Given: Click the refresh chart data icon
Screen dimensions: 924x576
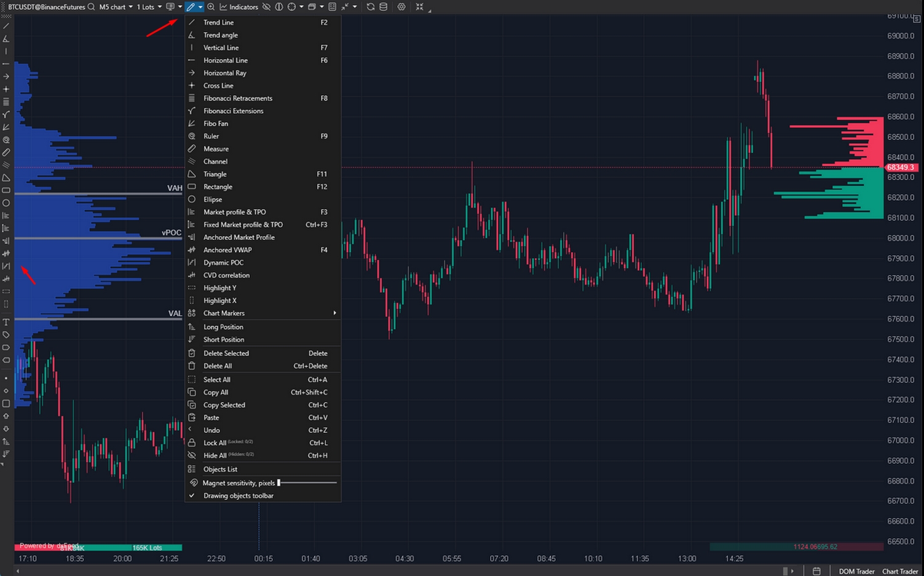Looking at the screenshot, I should (x=370, y=7).
